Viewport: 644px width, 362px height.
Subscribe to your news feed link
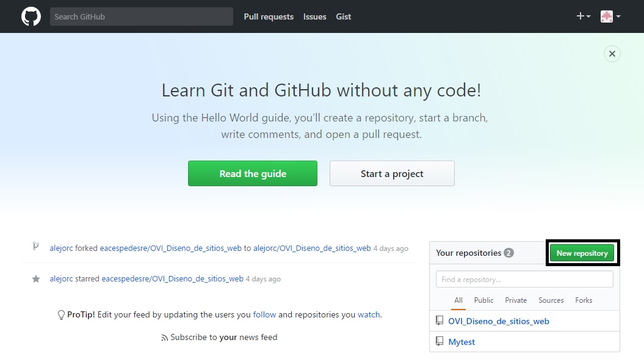pyautogui.click(x=224, y=338)
